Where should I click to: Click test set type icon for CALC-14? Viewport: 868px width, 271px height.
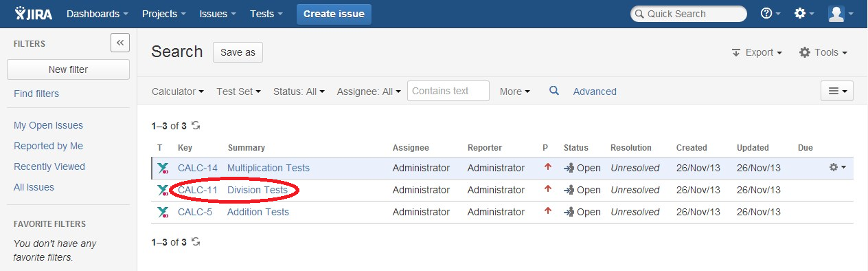[x=163, y=168]
